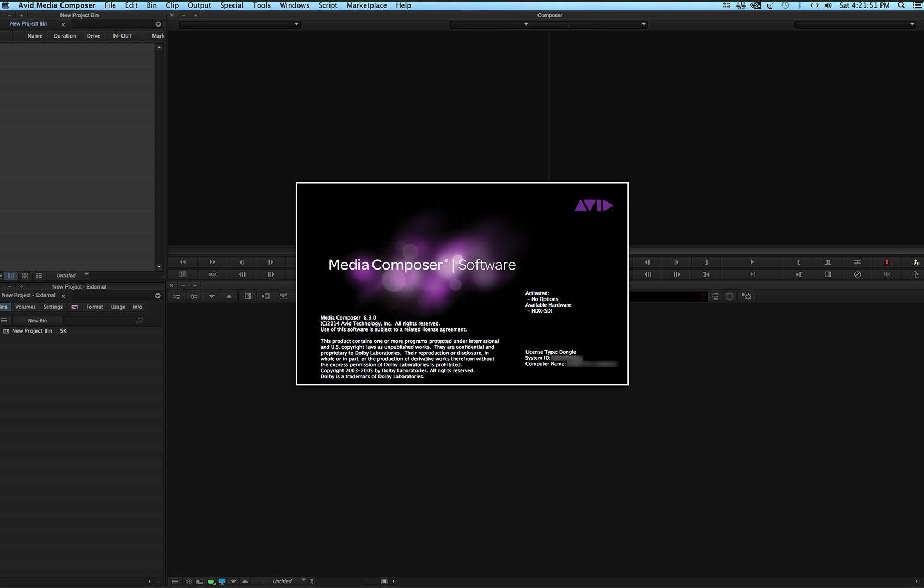This screenshot has width=924, height=588.
Task: Switch bin to Script view icon
Action: click(x=39, y=275)
